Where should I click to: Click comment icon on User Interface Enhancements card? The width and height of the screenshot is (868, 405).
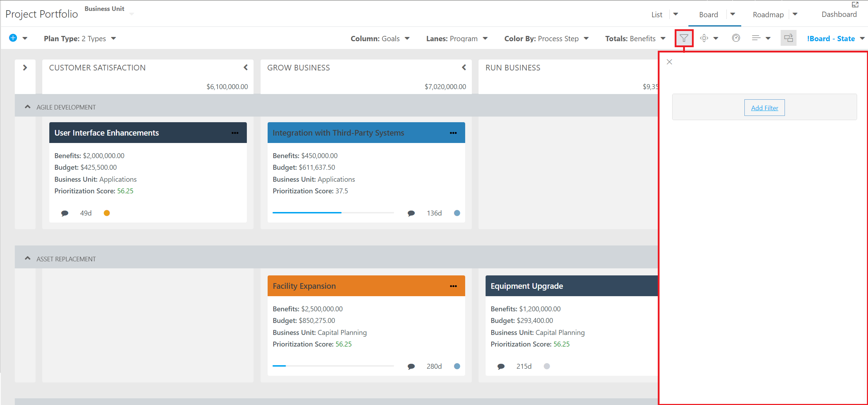pos(65,213)
